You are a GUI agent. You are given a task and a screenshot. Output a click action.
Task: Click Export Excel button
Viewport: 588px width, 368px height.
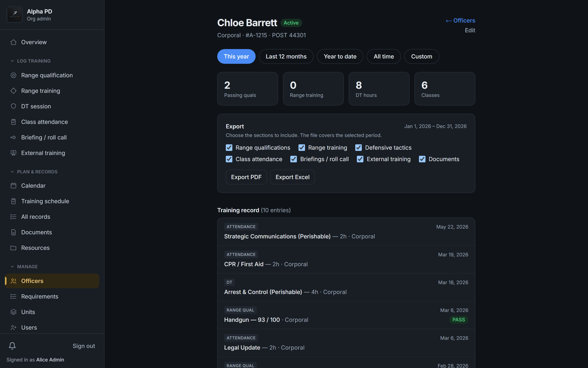292,177
